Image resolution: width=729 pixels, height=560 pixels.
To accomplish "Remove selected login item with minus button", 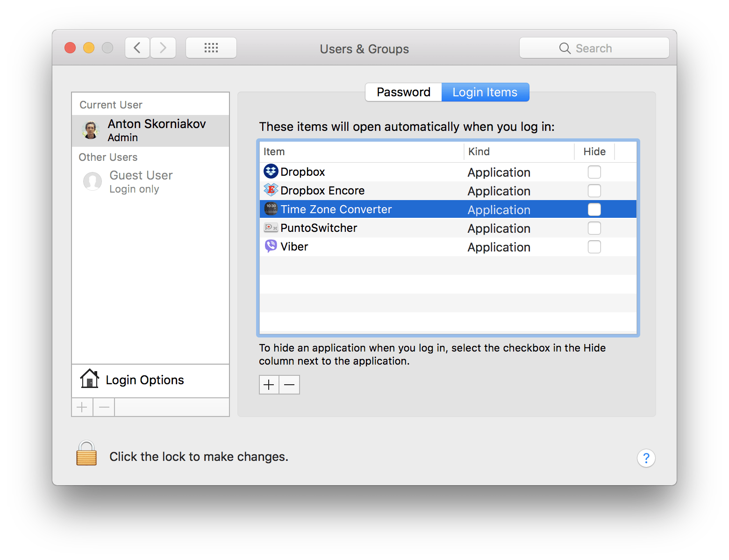I will pyautogui.click(x=289, y=384).
